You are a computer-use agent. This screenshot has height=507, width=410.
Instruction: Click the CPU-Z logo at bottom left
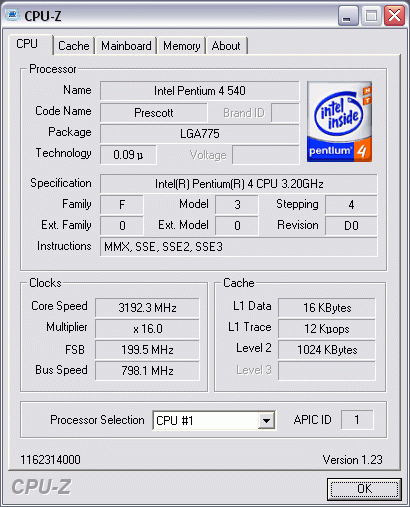point(41,487)
